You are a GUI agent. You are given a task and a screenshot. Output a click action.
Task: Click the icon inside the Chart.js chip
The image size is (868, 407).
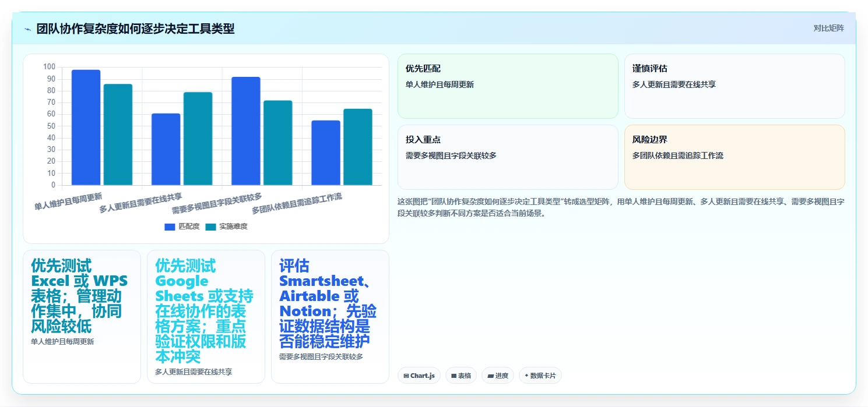406,376
